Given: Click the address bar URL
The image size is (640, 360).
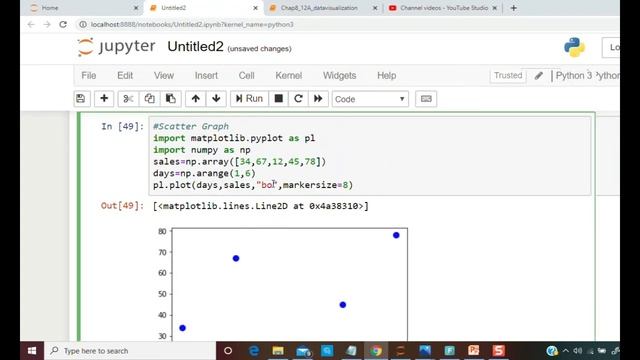Looking at the screenshot, I should 192,24.
